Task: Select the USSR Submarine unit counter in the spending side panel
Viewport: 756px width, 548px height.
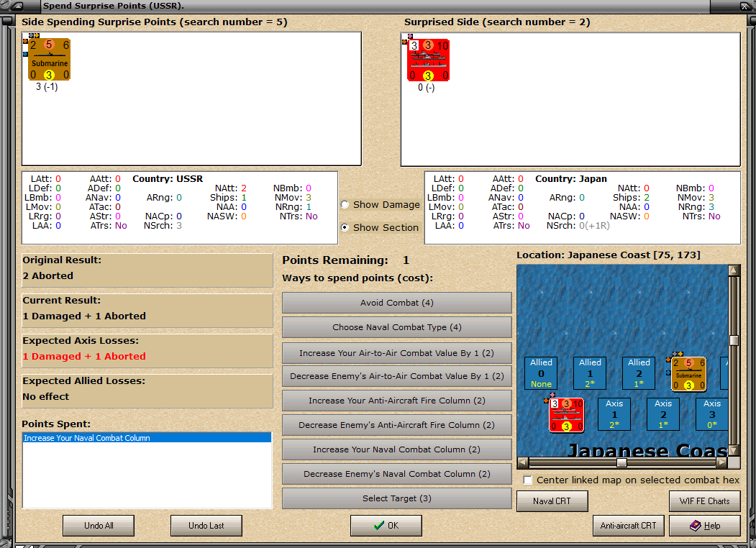Action: [x=49, y=59]
